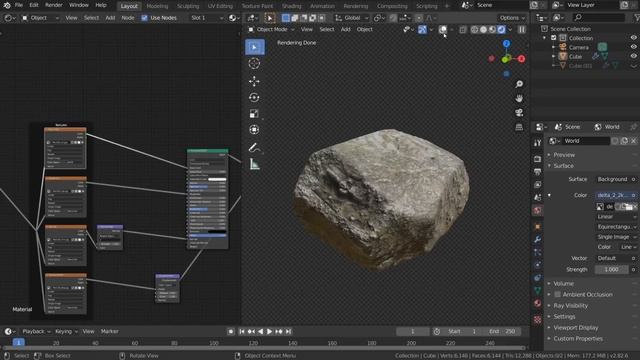Screen dimensions: 640x360
Task: Enable Wireframe viewport shading
Action: click(x=474, y=29)
